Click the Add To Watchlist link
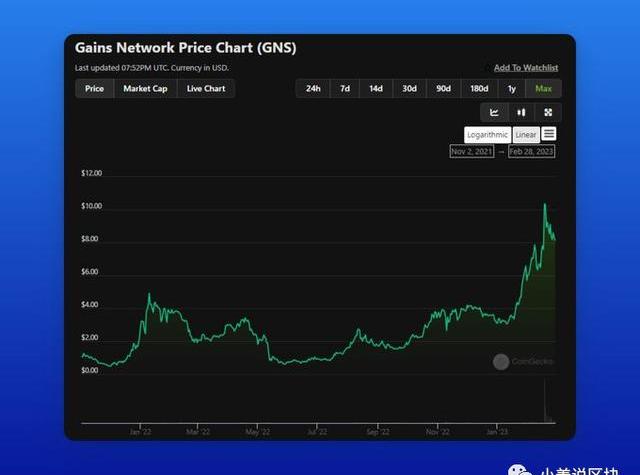Screen dimensions: 640x475 [526, 68]
